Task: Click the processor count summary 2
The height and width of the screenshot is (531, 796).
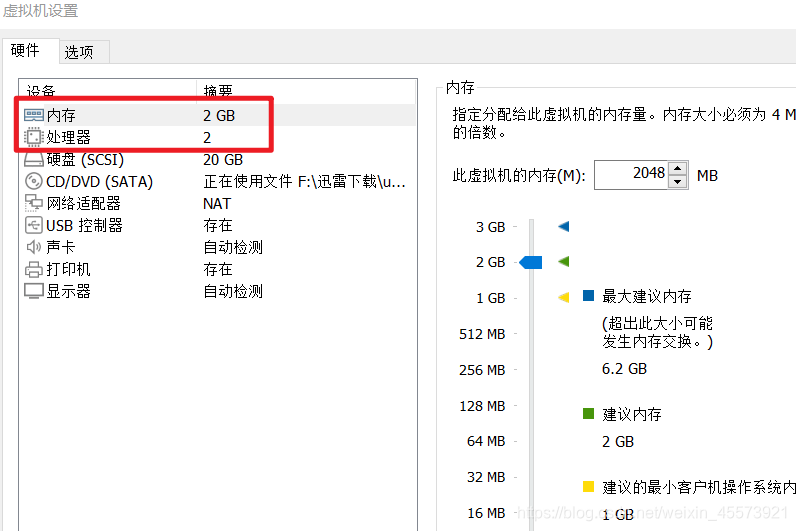Action: (207, 138)
